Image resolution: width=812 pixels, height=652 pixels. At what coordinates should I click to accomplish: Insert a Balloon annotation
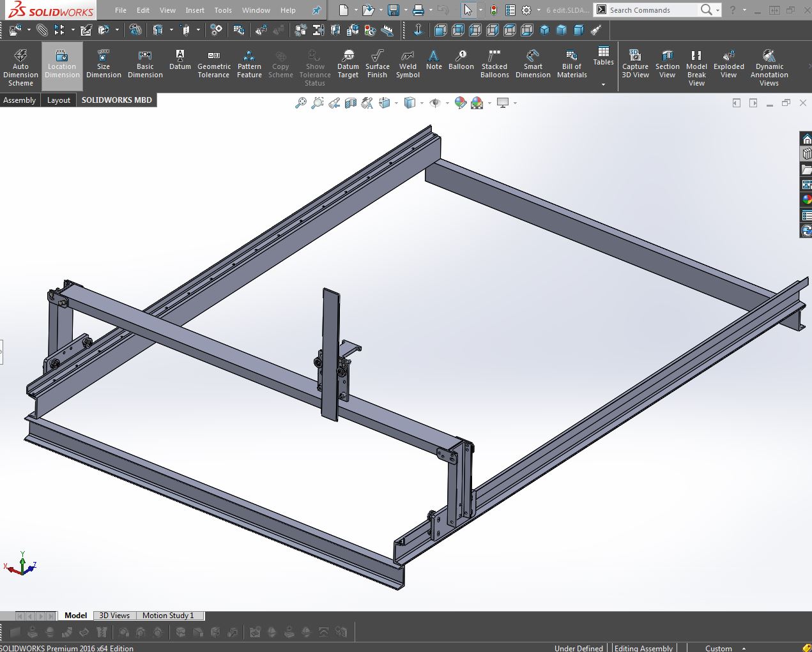(x=461, y=60)
